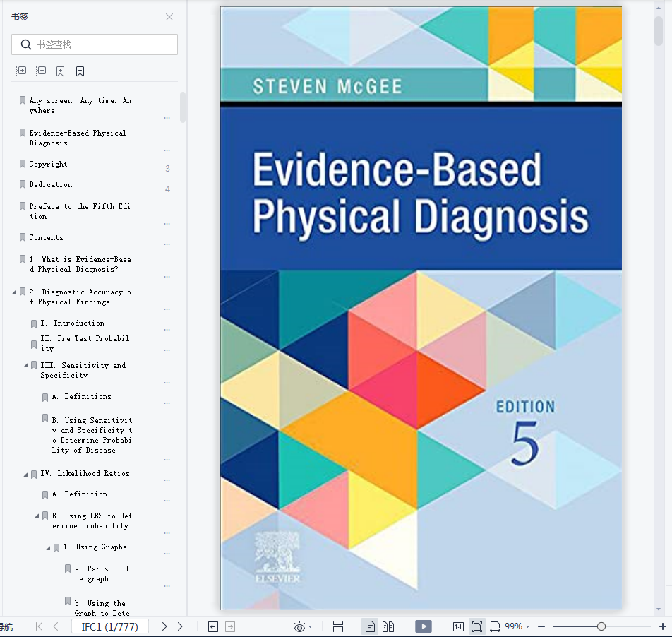672x637 pixels.
Task: Open the more options for 'IV. Likelihood Ratios' bookmark
Action: (167, 480)
